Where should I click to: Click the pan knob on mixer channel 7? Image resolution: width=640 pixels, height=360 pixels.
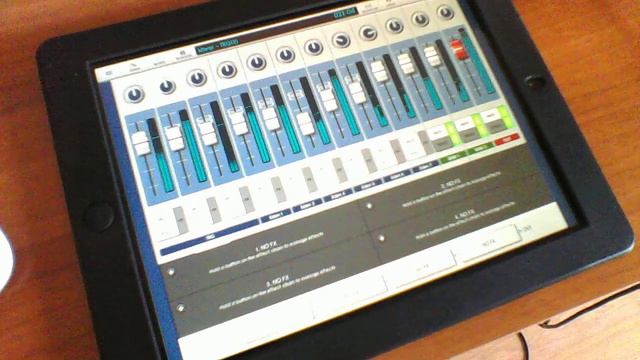tap(313, 47)
